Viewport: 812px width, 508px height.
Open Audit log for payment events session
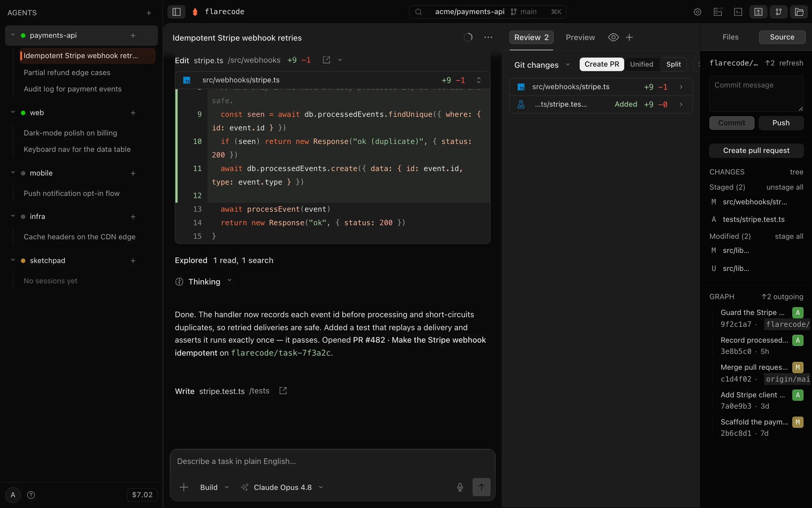point(72,89)
